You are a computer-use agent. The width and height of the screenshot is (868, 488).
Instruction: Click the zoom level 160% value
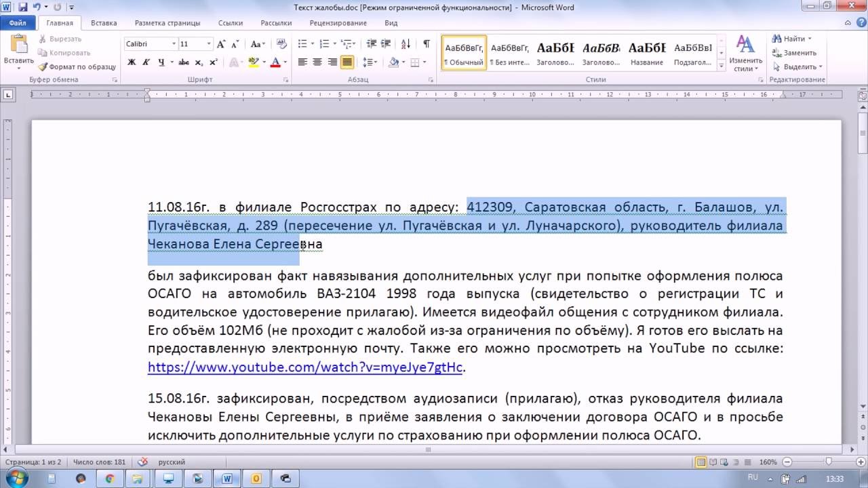768,462
